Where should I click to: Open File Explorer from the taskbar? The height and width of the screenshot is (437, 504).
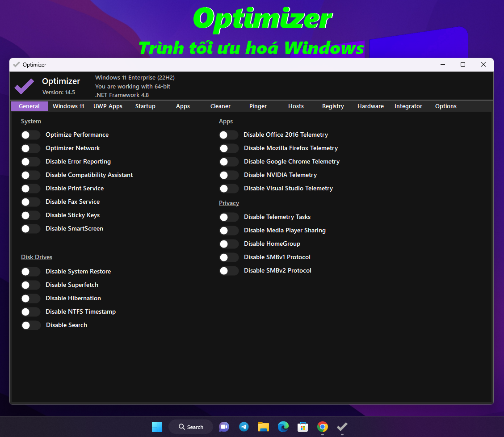coord(264,427)
